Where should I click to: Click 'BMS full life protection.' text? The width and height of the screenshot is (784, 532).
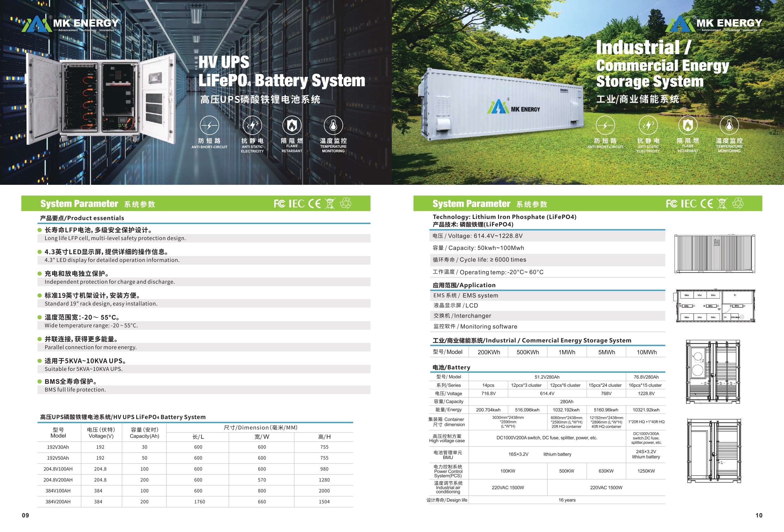click(75, 390)
